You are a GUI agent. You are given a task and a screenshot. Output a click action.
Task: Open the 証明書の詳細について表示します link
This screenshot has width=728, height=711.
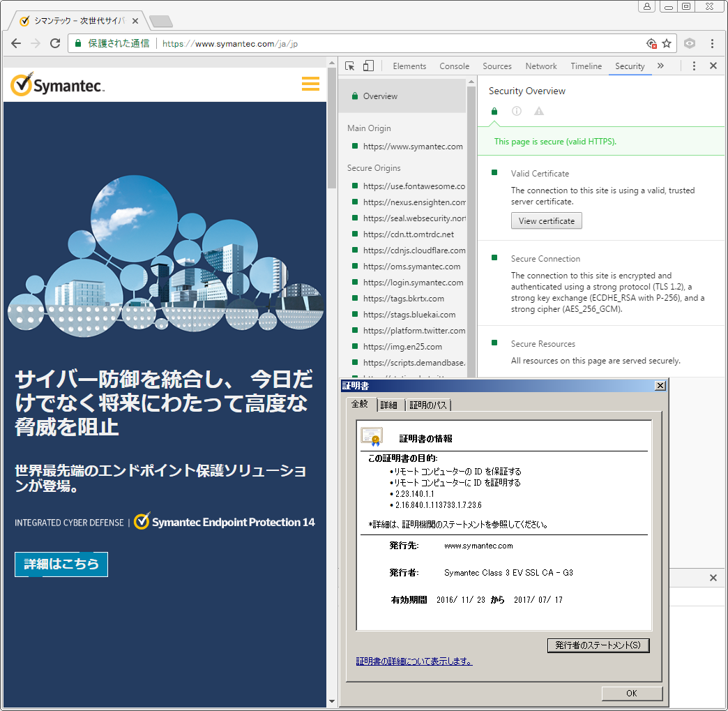tap(414, 661)
